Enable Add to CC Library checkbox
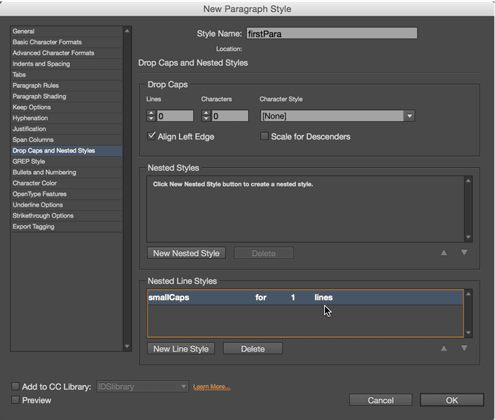The image size is (495, 420). point(15,386)
